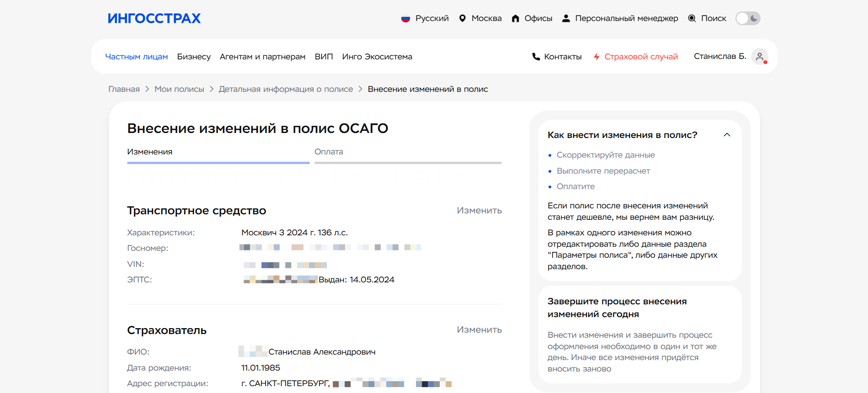Screen dimensions: 868x393
Task: Click the 'Москвич 3 2024 г. 136 л.с.' text
Action: (x=294, y=233)
